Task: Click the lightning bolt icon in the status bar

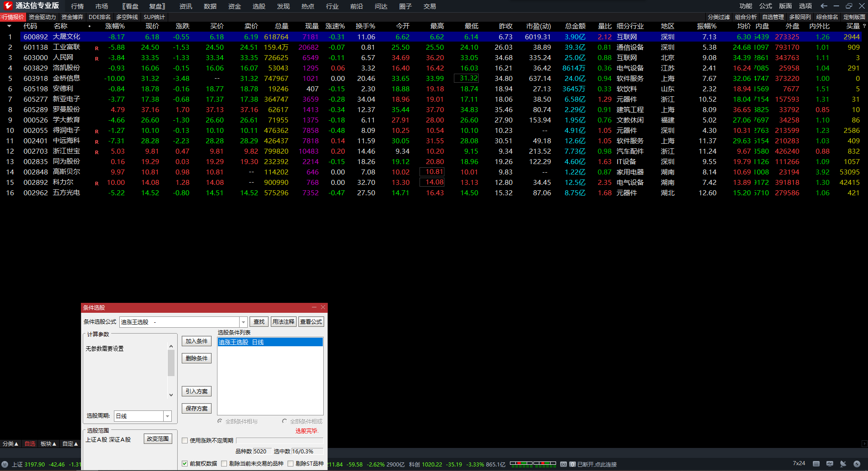Action: point(857,464)
